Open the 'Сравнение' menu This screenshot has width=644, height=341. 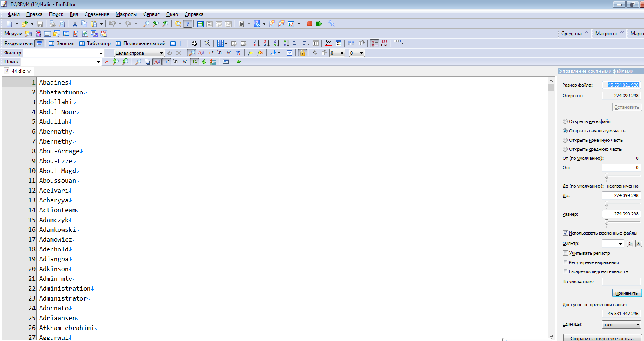point(97,14)
